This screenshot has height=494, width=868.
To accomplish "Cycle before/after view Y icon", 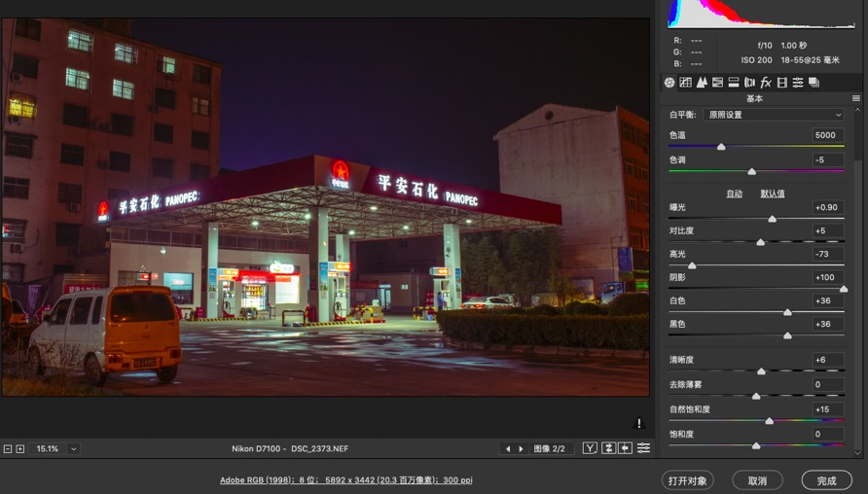I will click(x=590, y=448).
